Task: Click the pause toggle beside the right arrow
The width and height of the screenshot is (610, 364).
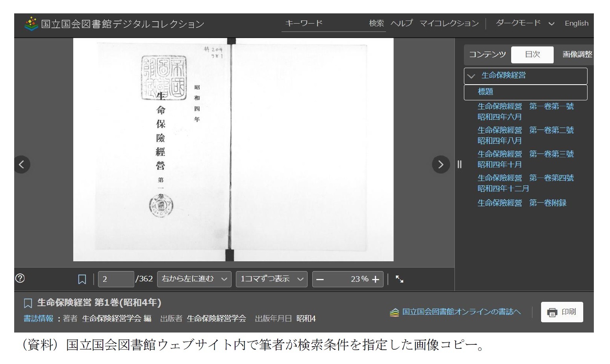Action: coord(460,164)
